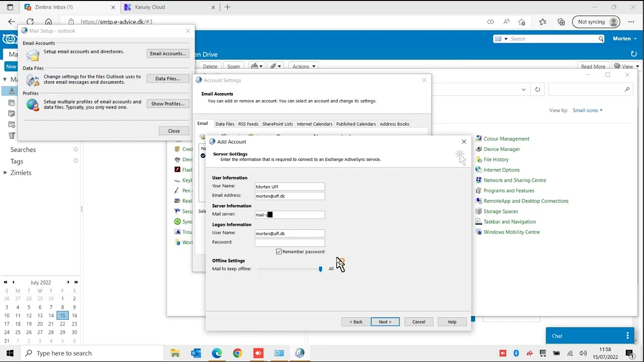The height and width of the screenshot is (362, 644).
Task: Open File Explorer from the taskbar
Action: tap(175, 353)
